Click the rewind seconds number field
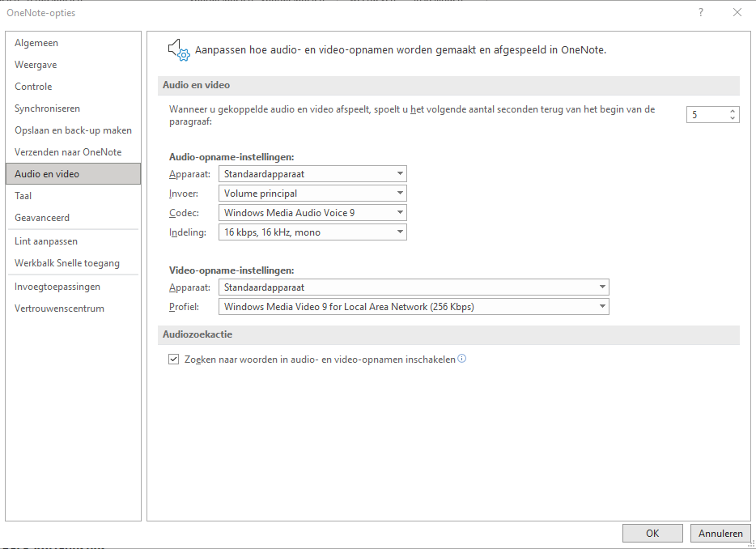Image resolution: width=756 pixels, height=549 pixels. (x=707, y=114)
